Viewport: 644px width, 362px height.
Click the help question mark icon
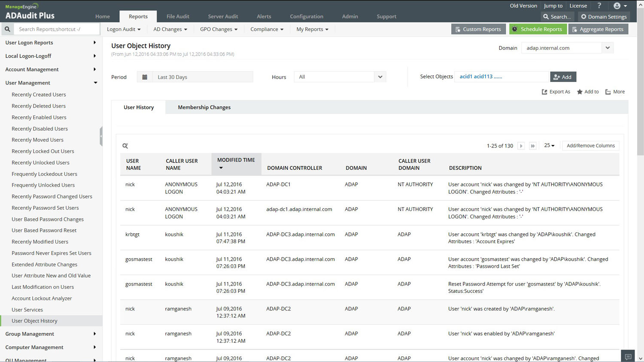click(599, 6)
